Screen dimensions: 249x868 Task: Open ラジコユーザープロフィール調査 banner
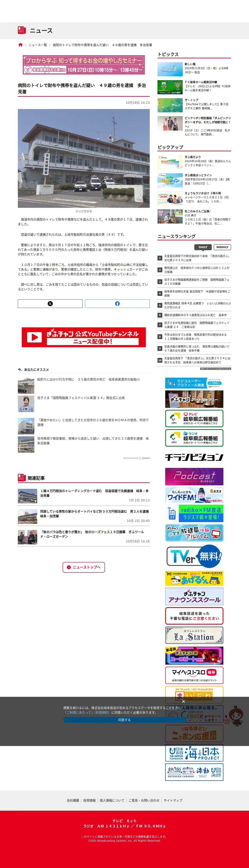coord(194,383)
